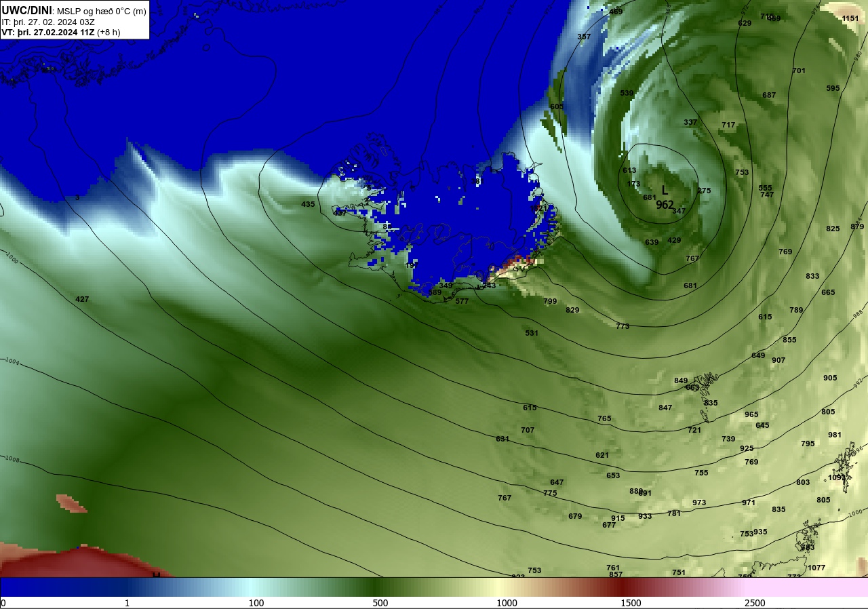Click the height value 621

click(602, 455)
